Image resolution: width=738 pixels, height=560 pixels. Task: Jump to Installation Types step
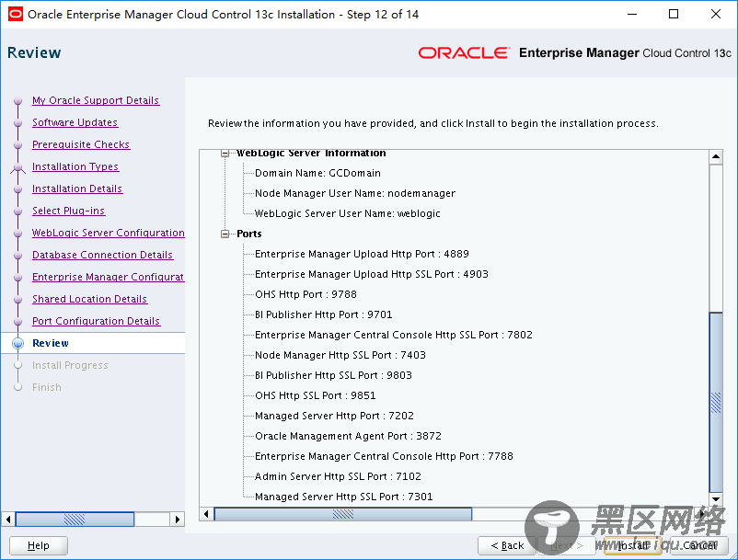pyautogui.click(x=75, y=166)
